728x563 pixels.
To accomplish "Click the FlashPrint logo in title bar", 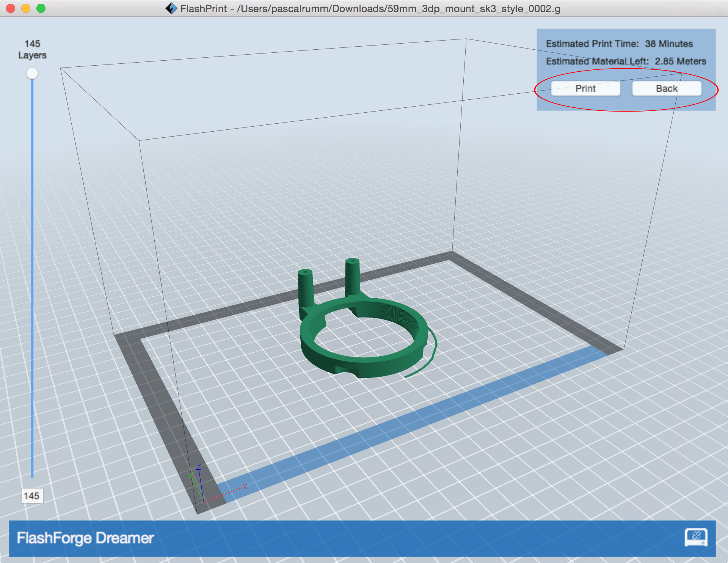I will tap(171, 8).
